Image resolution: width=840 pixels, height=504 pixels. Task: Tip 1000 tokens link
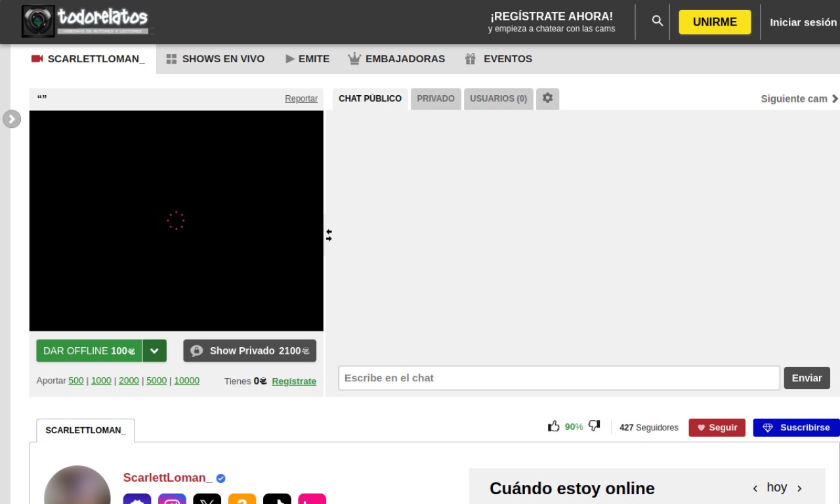101,381
